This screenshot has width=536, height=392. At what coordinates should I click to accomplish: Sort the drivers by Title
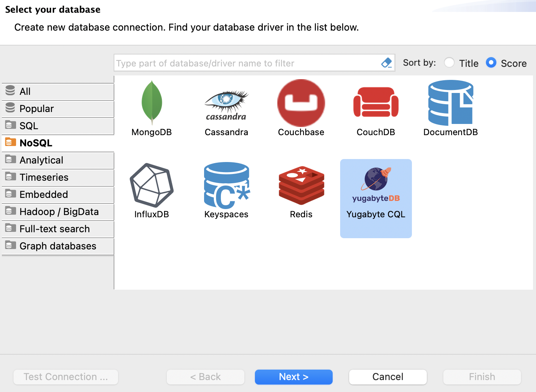(x=449, y=63)
